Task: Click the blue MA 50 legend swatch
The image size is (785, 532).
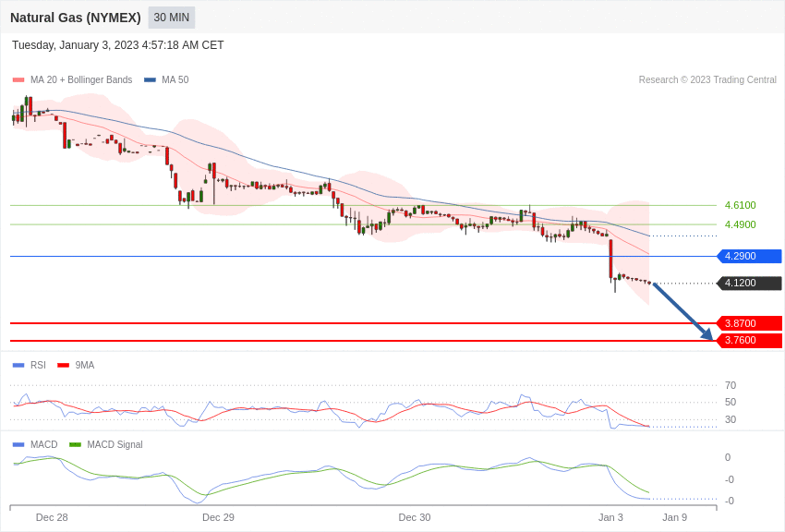Action: point(150,80)
